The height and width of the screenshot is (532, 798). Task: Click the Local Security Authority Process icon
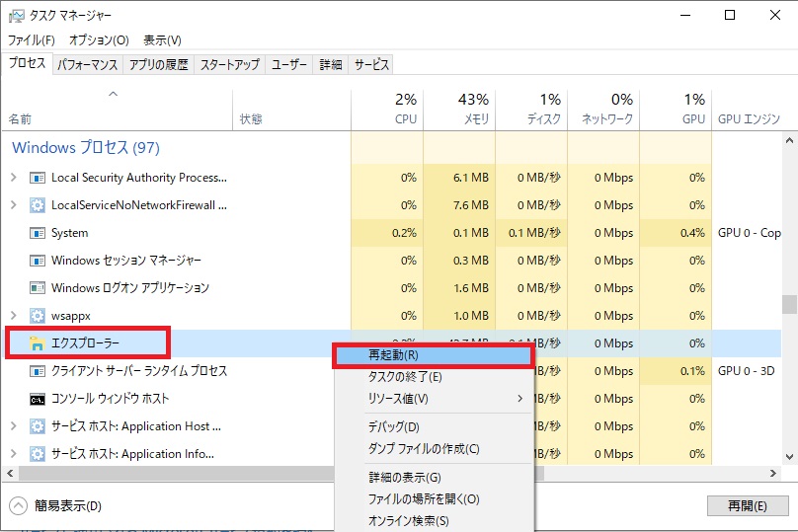pos(38,178)
